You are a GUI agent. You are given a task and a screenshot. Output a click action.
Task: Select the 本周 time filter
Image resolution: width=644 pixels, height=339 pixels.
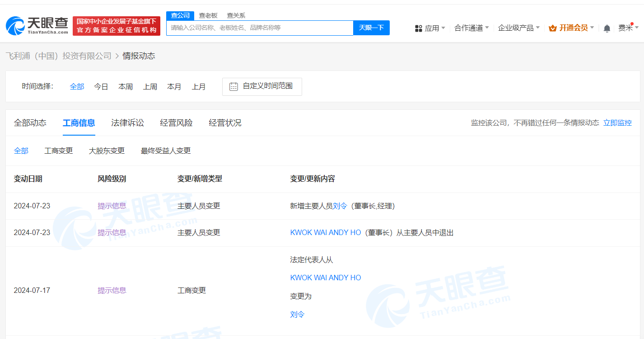pyautogui.click(x=126, y=86)
